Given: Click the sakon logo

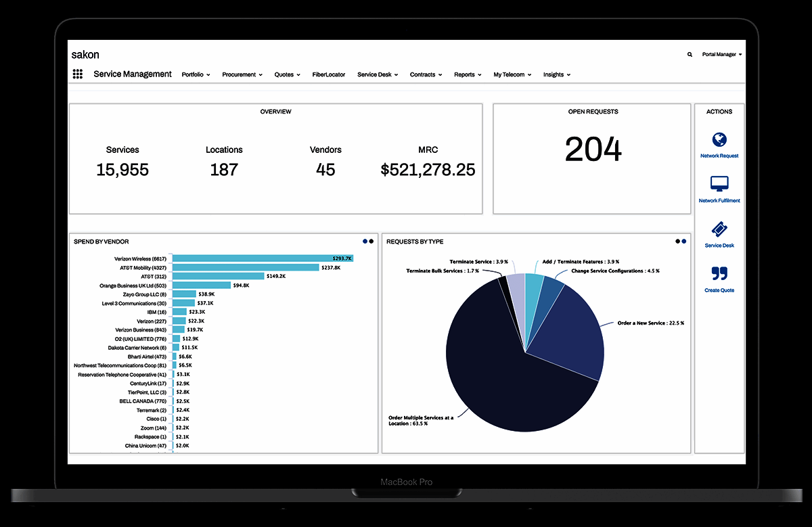Looking at the screenshot, I should coord(85,55).
